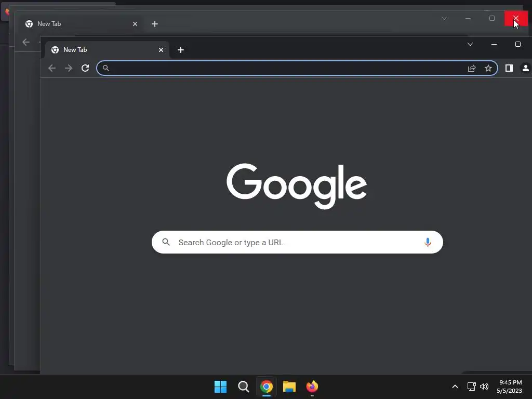Viewport: 532px width, 399px height.
Task: Close the back Chrome window with red X
Action: 516,18
